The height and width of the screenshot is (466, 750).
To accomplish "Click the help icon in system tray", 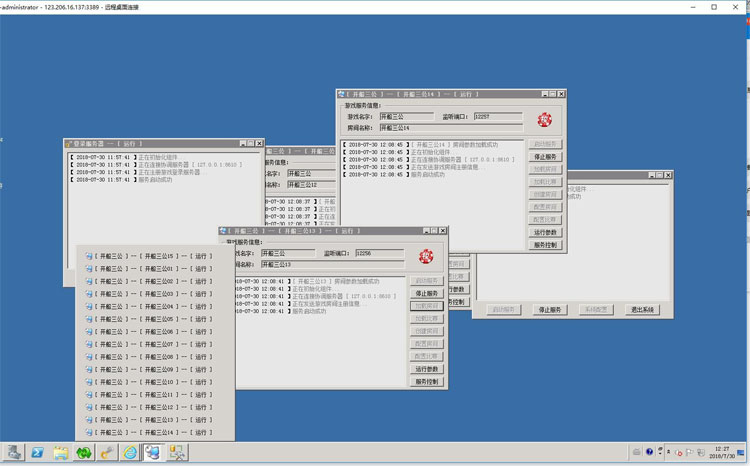I will pyautogui.click(x=649, y=453).
